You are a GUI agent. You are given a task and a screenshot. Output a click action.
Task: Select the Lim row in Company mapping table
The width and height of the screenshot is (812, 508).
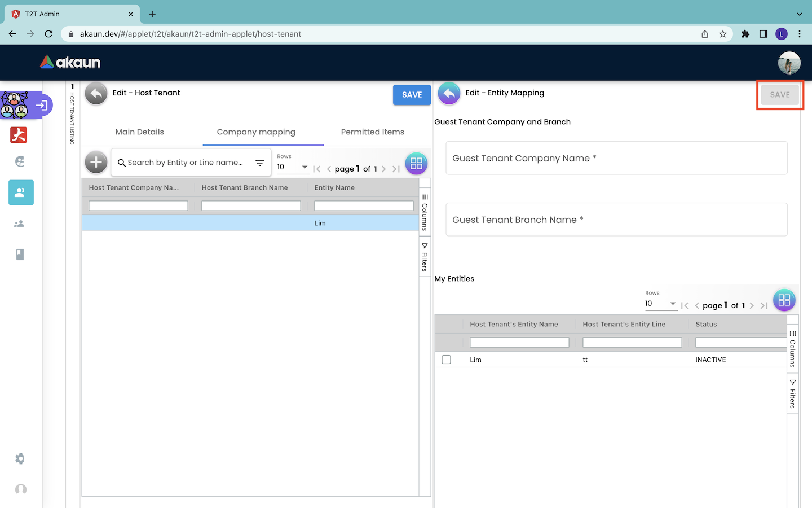[x=250, y=223]
